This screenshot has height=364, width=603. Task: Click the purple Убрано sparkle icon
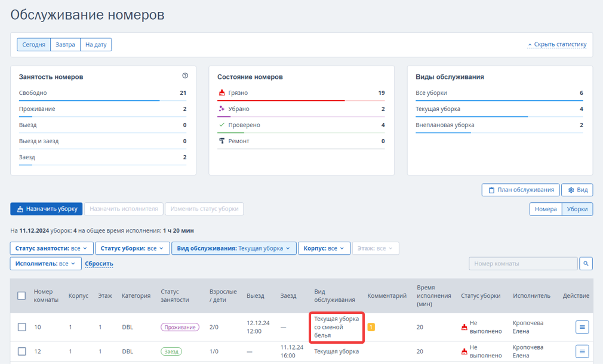coord(221,109)
